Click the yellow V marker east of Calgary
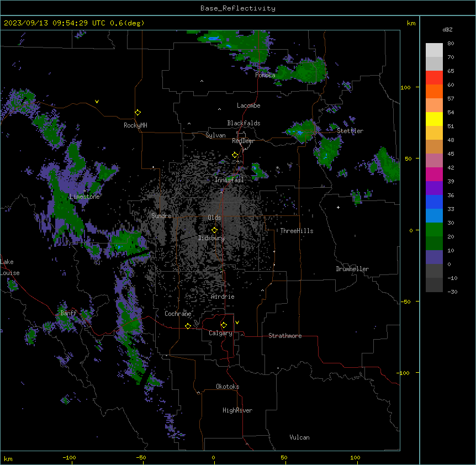The height and width of the screenshot is (465, 476). (237, 323)
